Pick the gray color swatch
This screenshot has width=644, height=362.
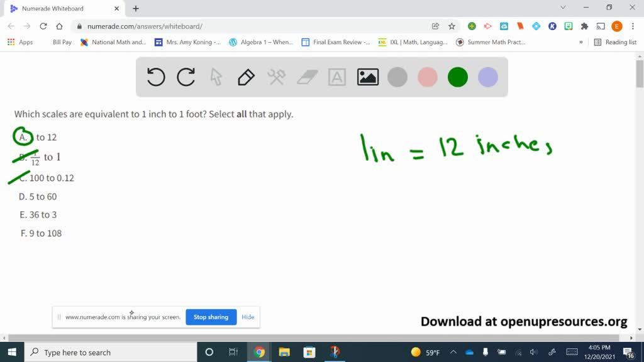[397, 77]
